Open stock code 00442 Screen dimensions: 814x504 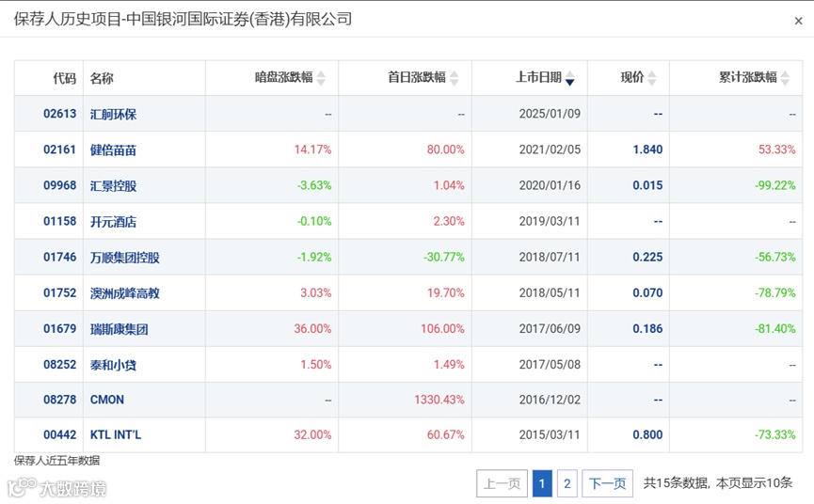(x=59, y=434)
